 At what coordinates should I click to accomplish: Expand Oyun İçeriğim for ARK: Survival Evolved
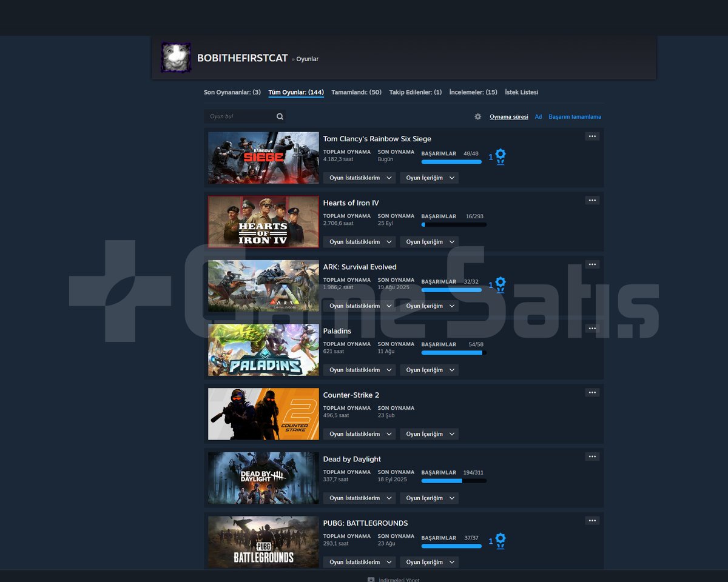pos(429,306)
